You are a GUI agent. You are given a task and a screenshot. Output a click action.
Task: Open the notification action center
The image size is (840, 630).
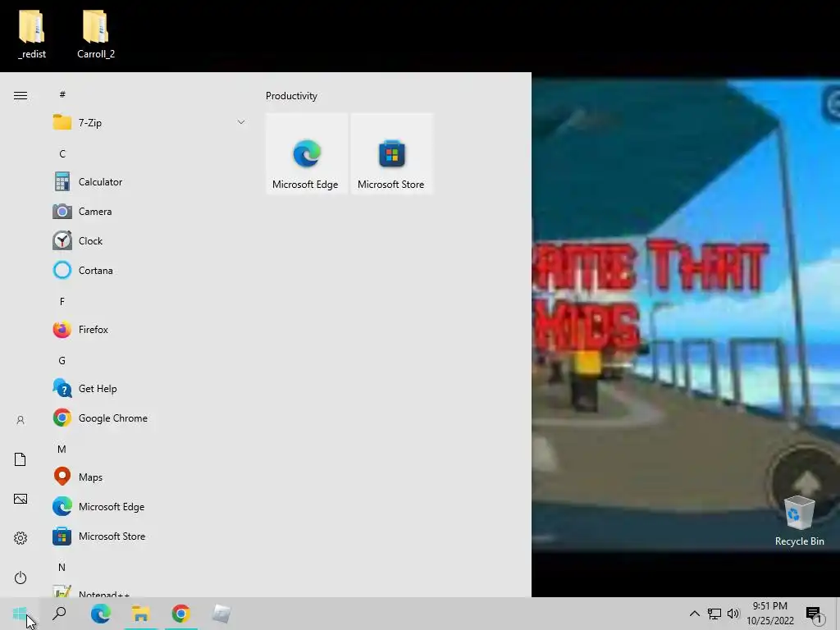[x=814, y=614]
